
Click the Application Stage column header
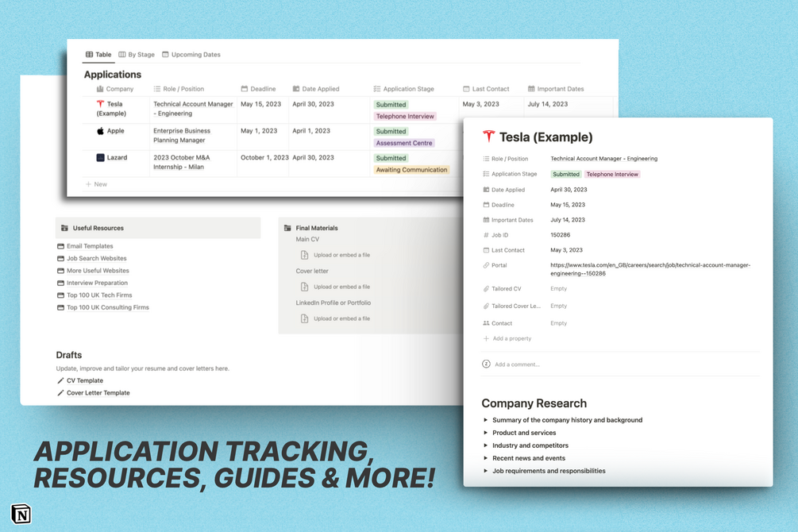pyautogui.click(x=403, y=89)
